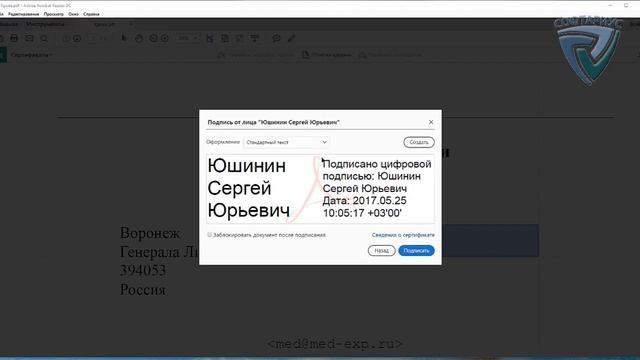Choose the Hand pan tool

[139, 38]
